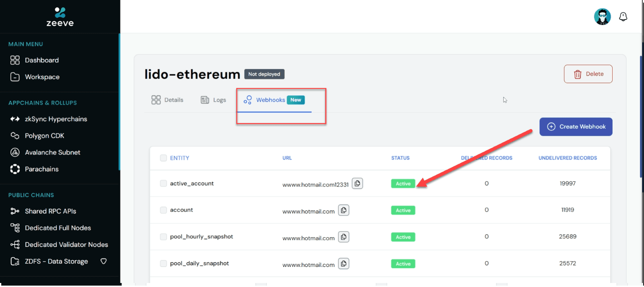Open Dedicated Validator Nodes
Screen dimensions: 644x287
pos(59,244)
